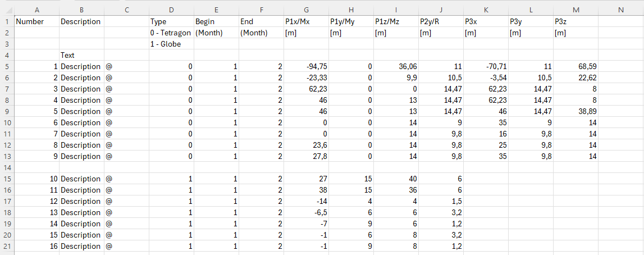Select the Description cell for number 10
The image size is (644, 255).
coord(81,179)
